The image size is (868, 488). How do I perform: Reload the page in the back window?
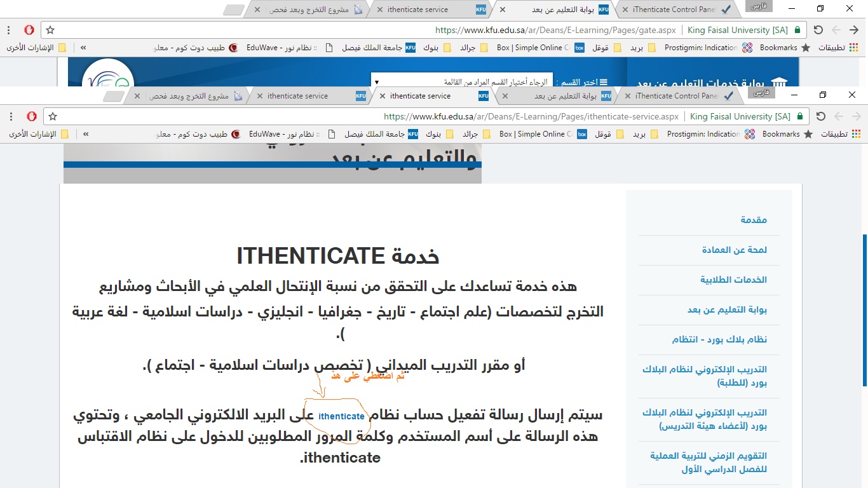pyautogui.click(x=818, y=30)
